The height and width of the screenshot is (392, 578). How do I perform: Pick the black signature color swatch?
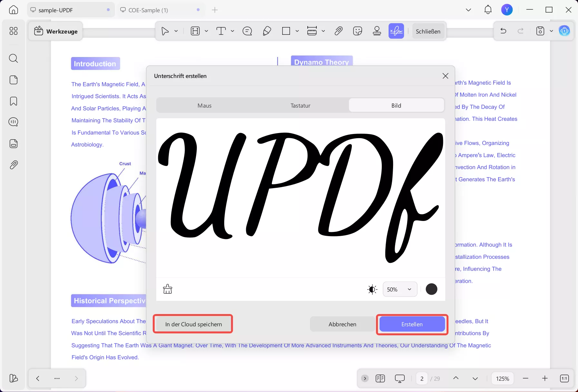(431, 289)
